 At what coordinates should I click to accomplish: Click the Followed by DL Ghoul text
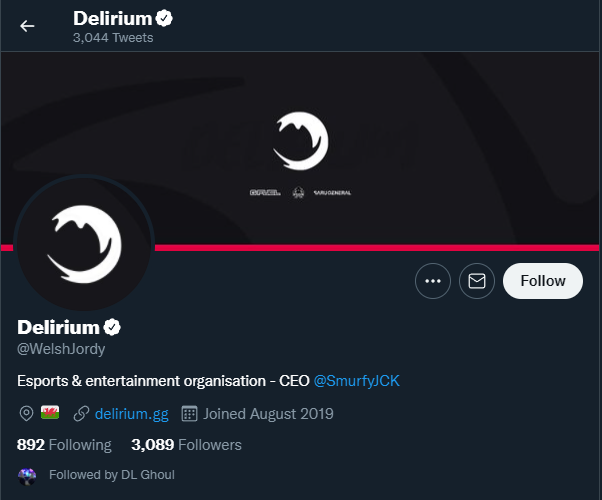[x=111, y=474]
